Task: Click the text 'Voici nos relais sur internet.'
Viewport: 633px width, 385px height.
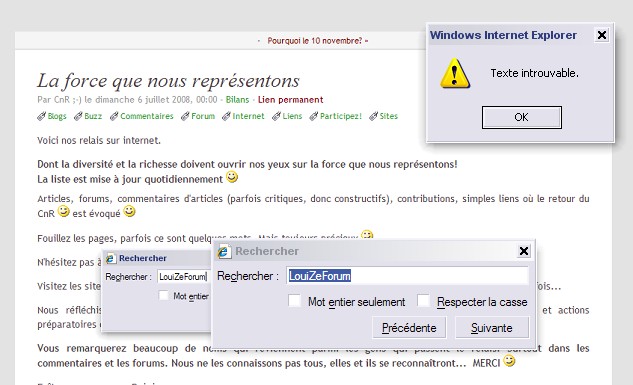Action: click(99, 140)
